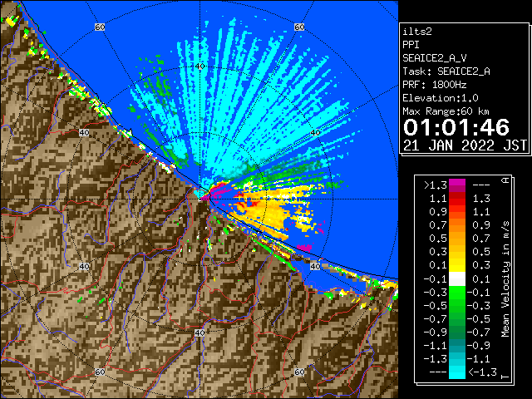The width and height of the screenshot is (532, 399).
Task: Click the '<-1.3' legend label
Action: click(482, 372)
